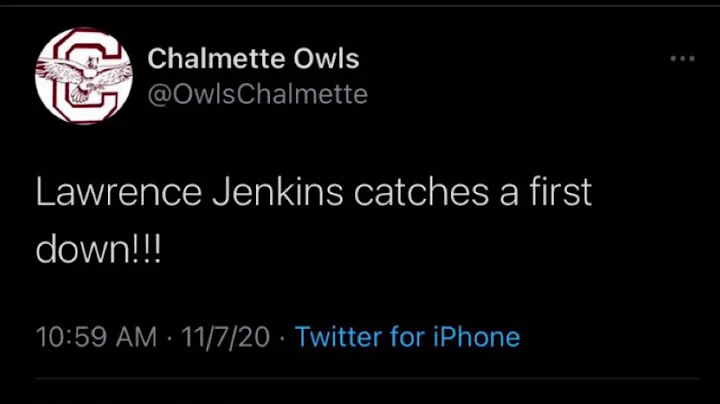Open the Chalmette Owls display name

coord(253,58)
